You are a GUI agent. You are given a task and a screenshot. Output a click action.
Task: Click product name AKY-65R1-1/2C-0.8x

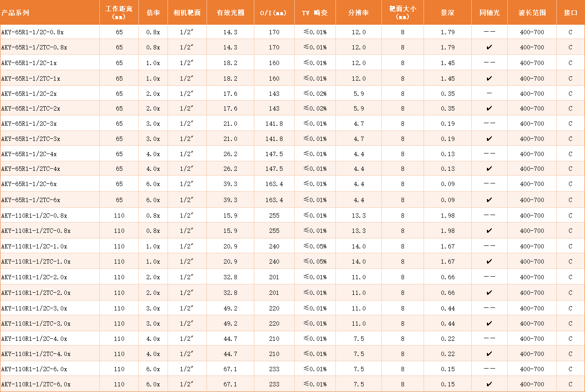(x=33, y=32)
